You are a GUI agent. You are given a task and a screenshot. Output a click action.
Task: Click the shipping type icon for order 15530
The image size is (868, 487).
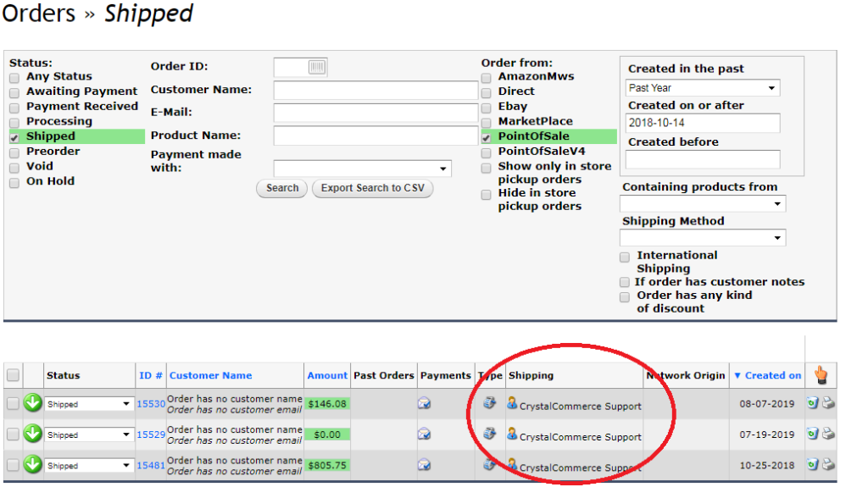click(x=489, y=402)
